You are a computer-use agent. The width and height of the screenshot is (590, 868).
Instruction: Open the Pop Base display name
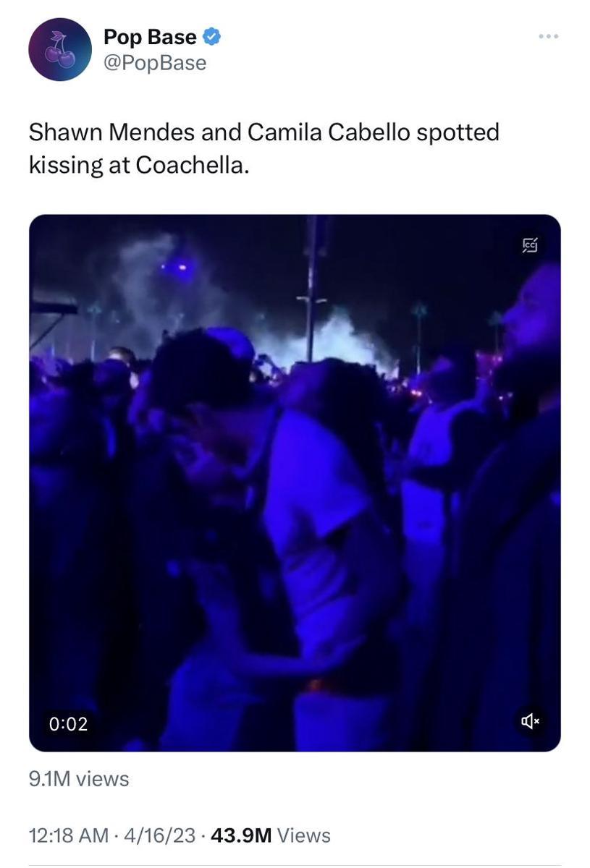coord(150,36)
